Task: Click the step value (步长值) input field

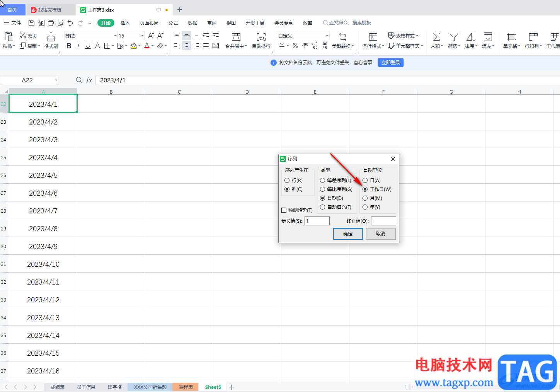Action: point(317,221)
